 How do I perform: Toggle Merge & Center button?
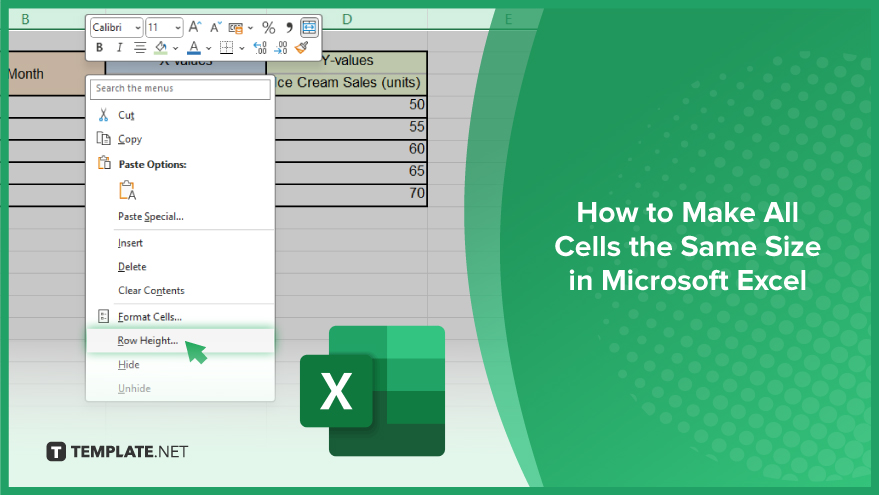coord(309,27)
